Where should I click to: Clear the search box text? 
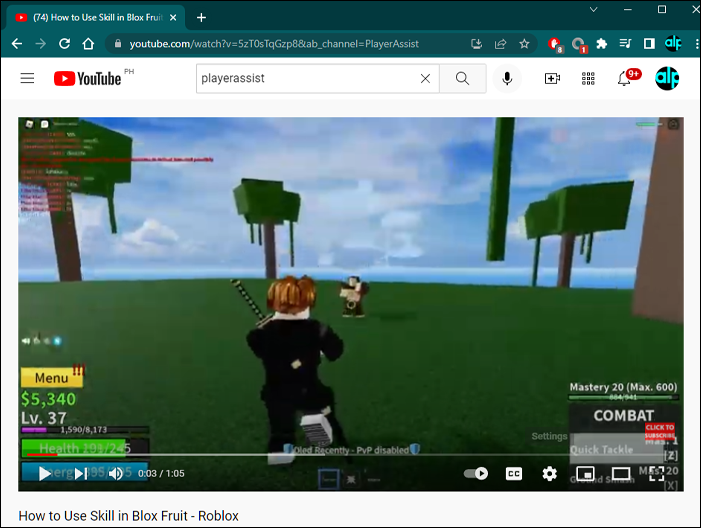425,79
